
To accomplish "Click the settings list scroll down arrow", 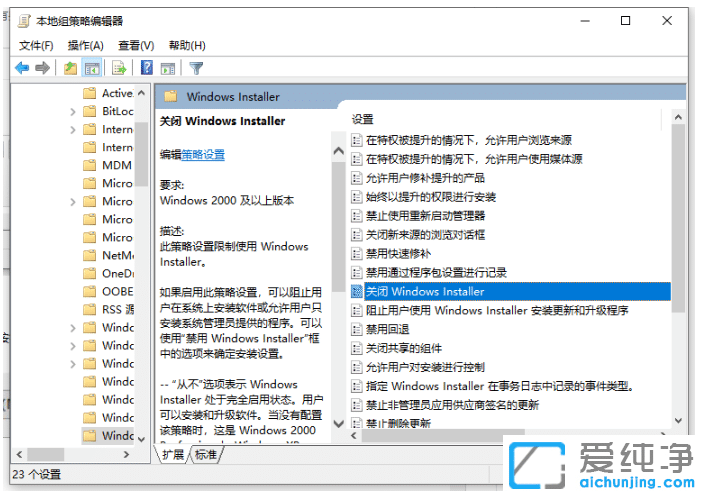I will [678, 421].
